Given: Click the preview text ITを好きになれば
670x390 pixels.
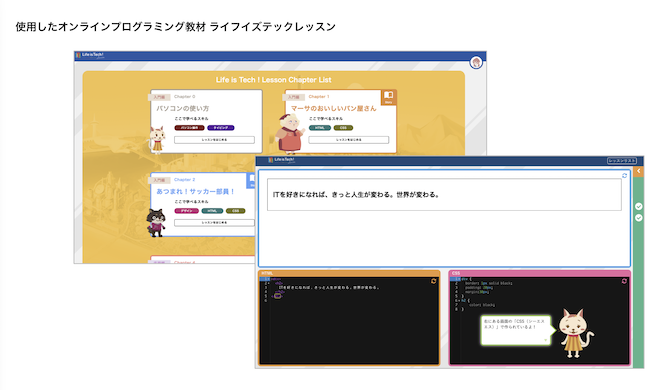Looking at the screenshot, I should (356, 195).
